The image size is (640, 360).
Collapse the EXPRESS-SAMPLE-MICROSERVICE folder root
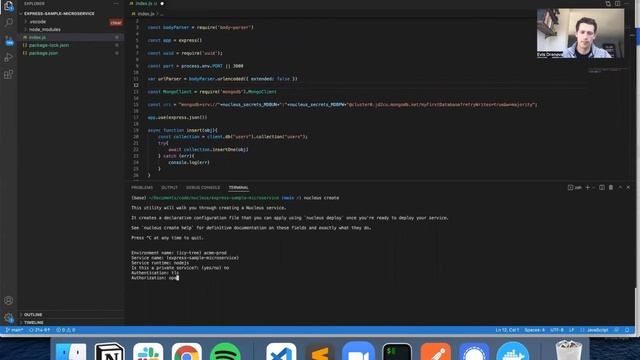click(59, 13)
